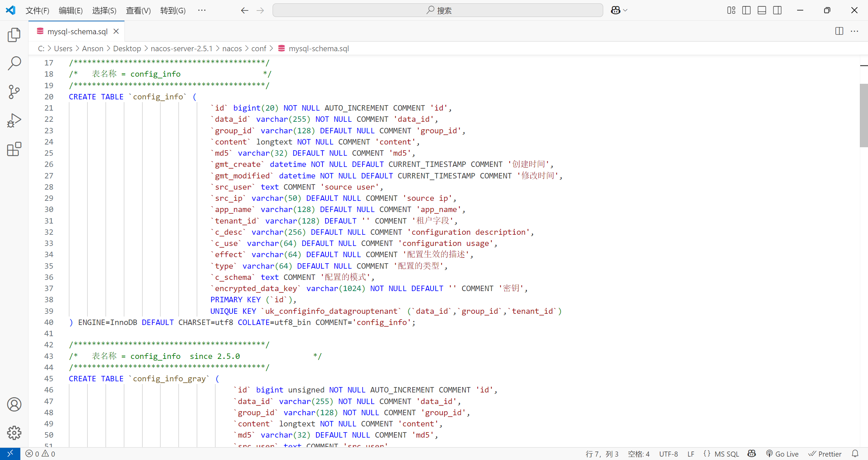Open the 查看(V) menu
868x460 pixels.
(138, 11)
